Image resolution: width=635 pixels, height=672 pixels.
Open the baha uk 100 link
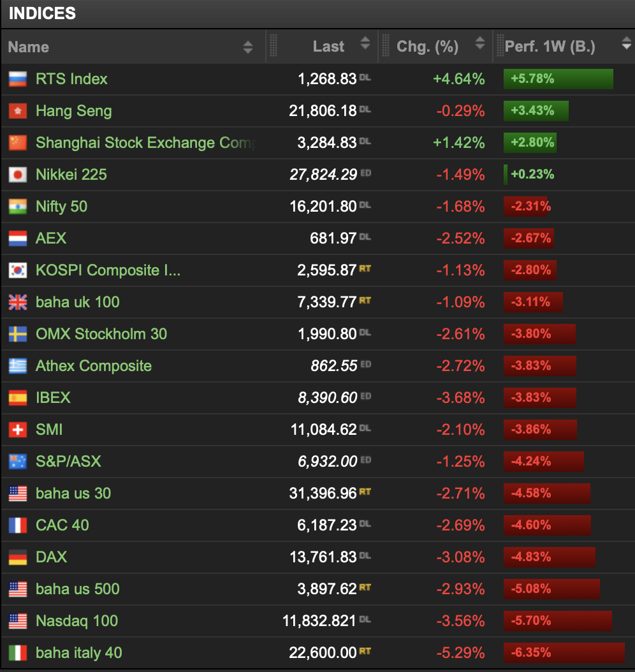click(x=78, y=302)
